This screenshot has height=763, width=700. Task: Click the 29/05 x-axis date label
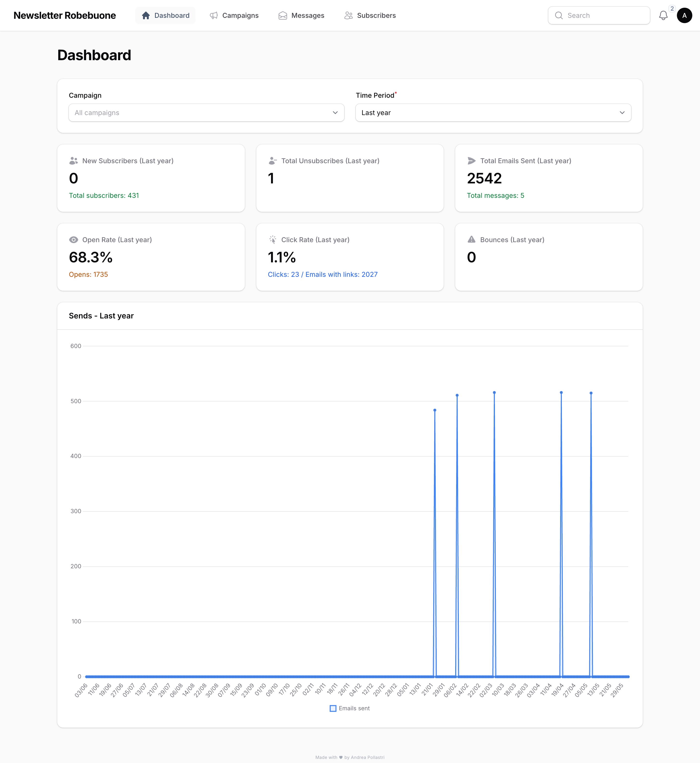[617, 690]
